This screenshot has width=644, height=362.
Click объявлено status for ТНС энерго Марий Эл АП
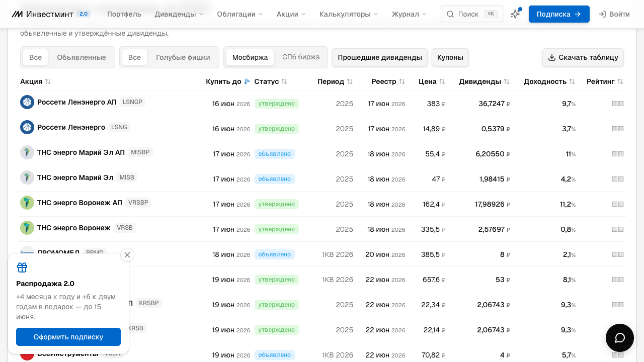(x=275, y=154)
